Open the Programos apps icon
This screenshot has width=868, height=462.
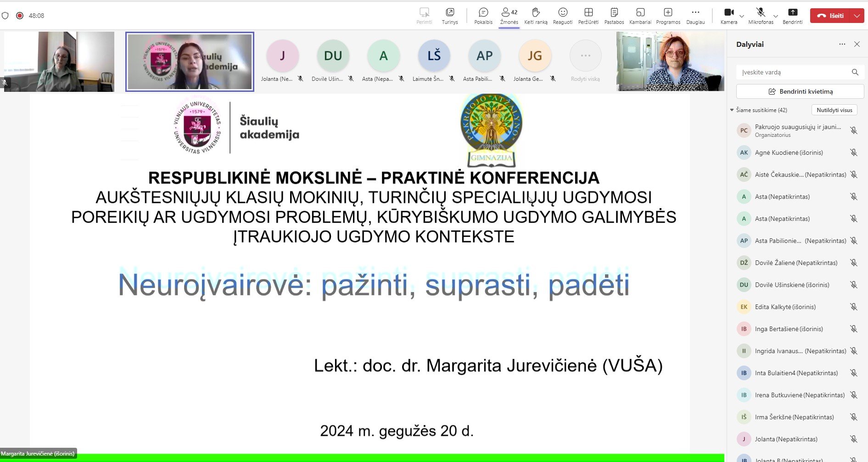coord(668,12)
